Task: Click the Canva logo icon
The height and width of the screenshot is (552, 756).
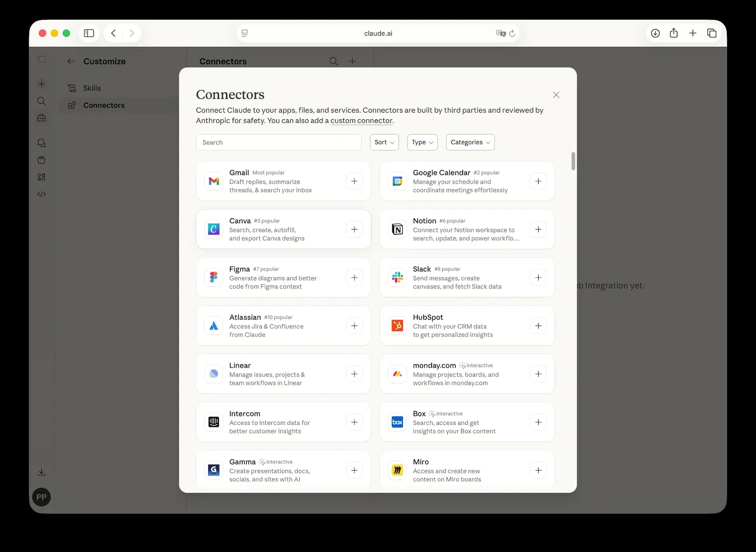Action: point(214,229)
